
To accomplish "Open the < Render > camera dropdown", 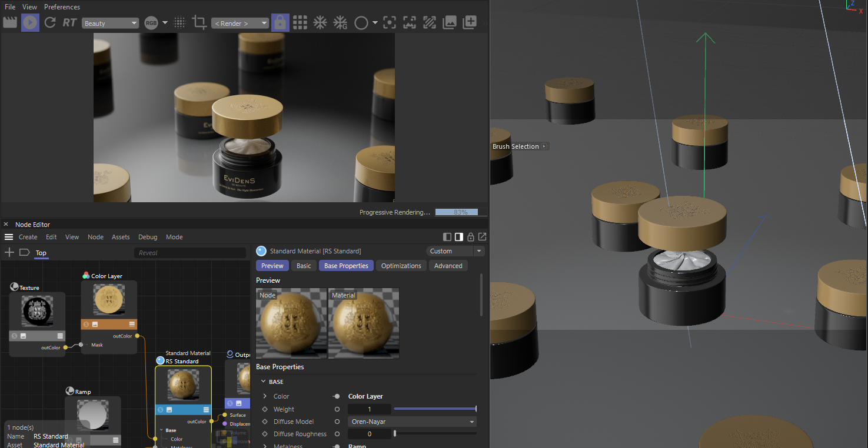I will [240, 23].
